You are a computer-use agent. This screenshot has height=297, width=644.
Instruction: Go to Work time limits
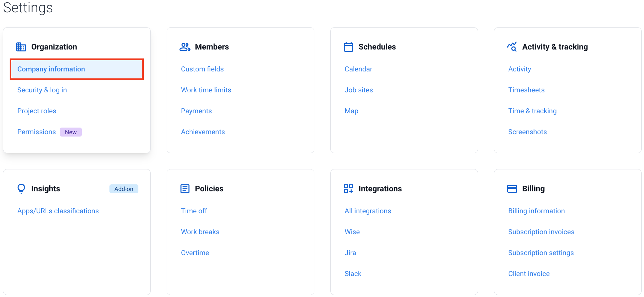point(206,90)
